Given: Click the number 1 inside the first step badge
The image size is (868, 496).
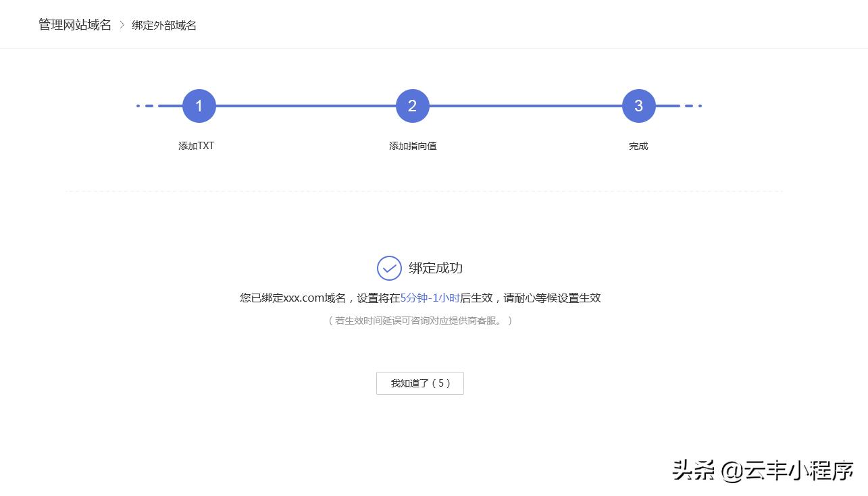Looking at the screenshot, I should (x=199, y=105).
